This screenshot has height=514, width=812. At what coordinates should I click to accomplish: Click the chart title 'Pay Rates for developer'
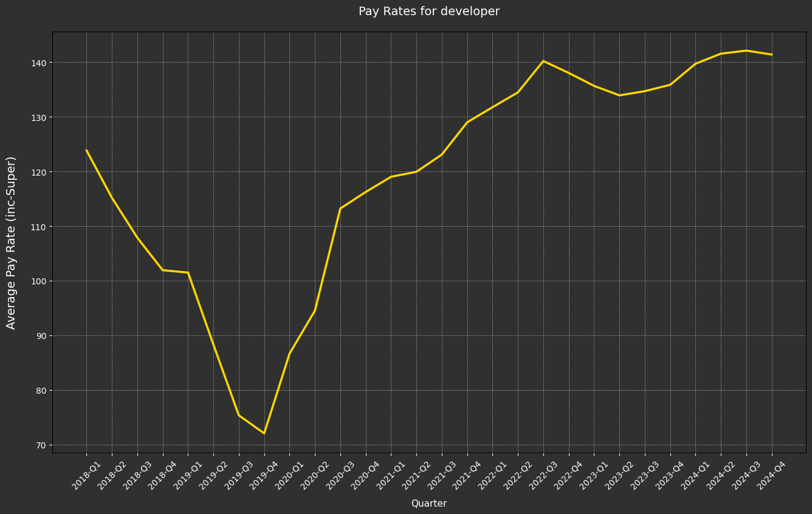click(428, 12)
